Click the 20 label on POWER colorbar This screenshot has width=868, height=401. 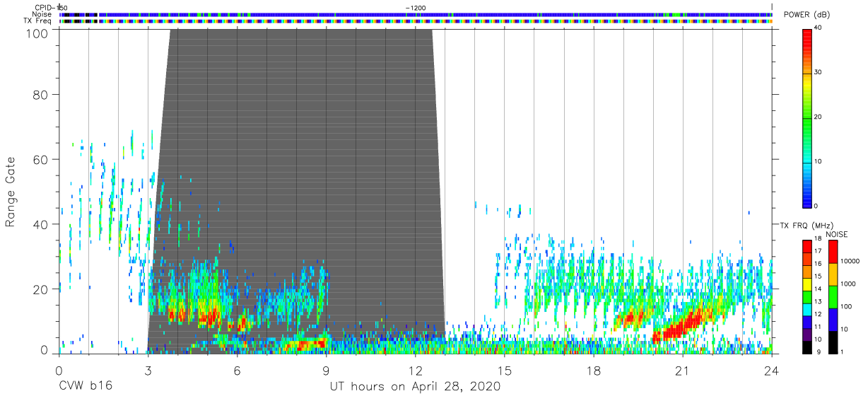(818, 117)
